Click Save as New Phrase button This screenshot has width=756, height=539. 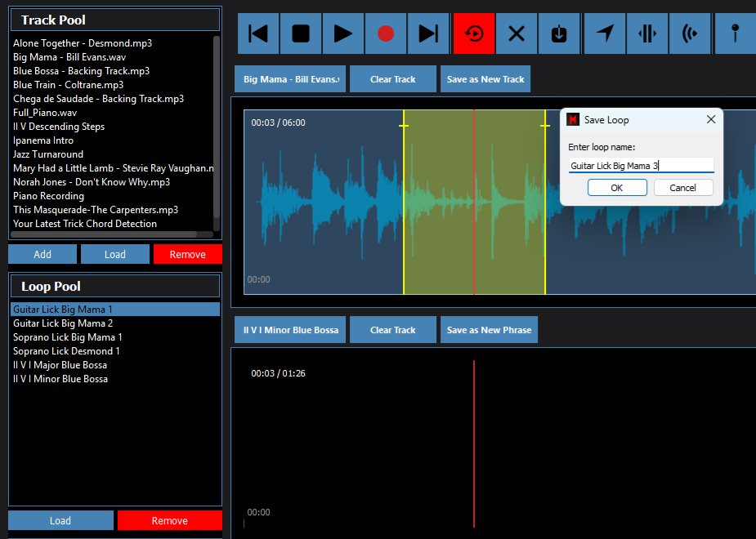(x=489, y=330)
